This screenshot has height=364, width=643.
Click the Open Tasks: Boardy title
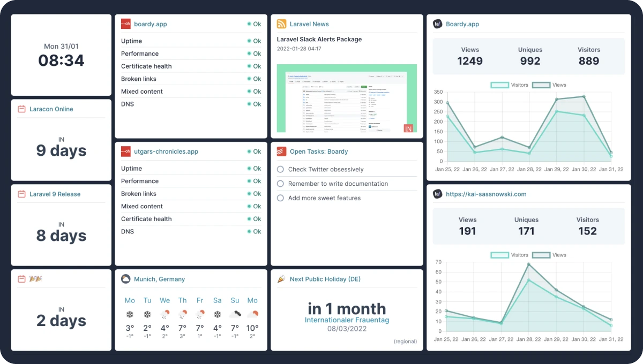pyautogui.click(x=319, y=151)
